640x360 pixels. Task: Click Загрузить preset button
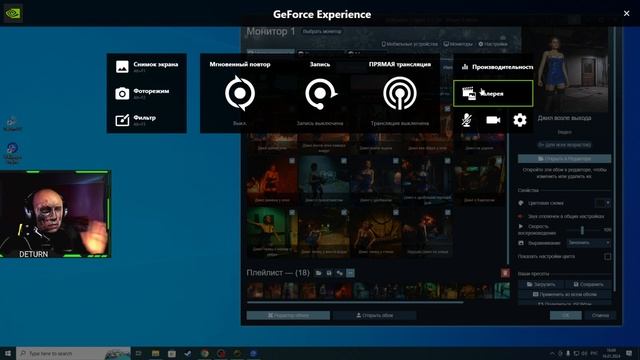coord(541,284)
